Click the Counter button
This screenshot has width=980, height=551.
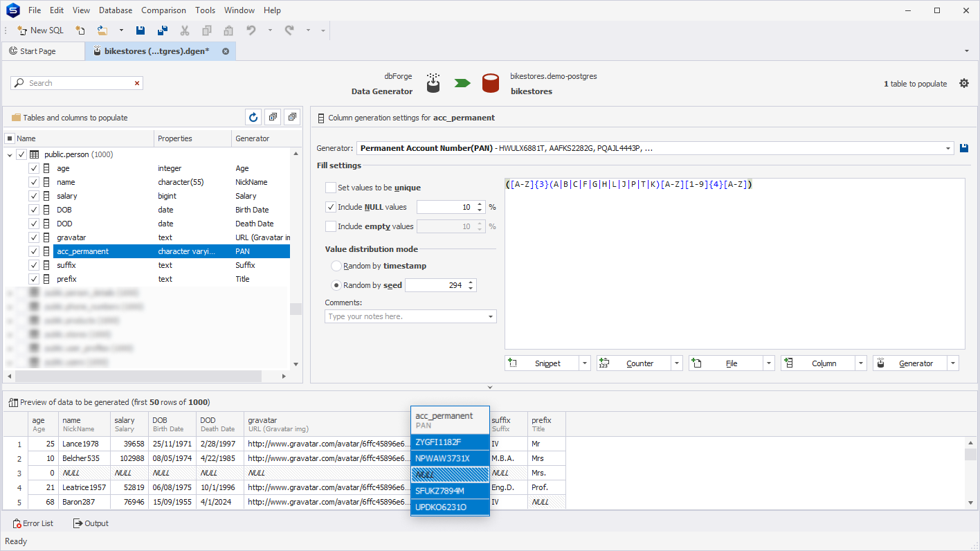click(x=633, y=363)
